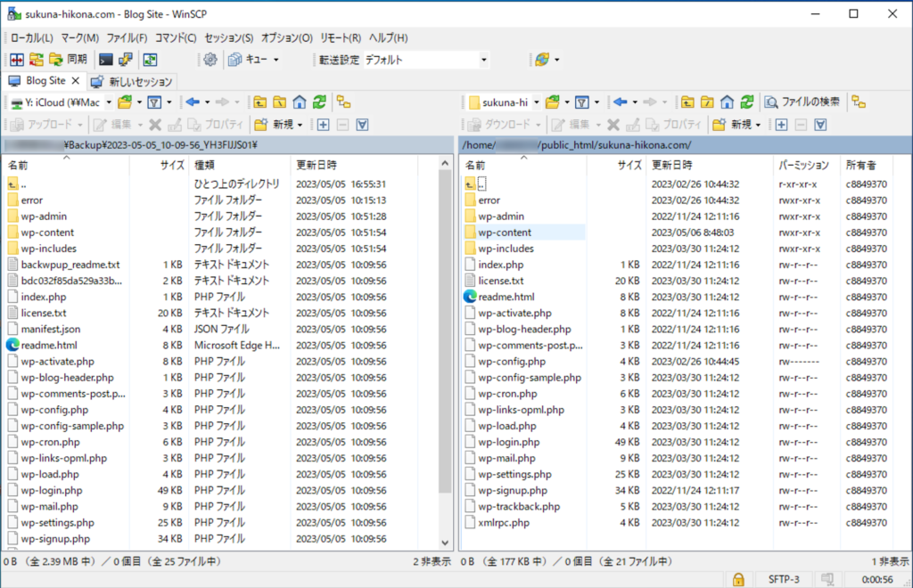
Task: Go to local home directory icon
Action: click(300, 102)
